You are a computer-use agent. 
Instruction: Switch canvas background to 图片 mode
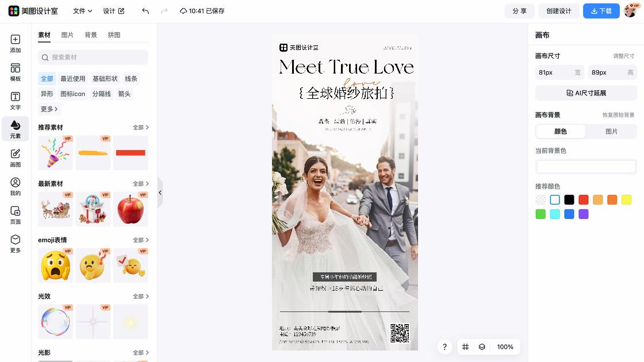[x=611, y=132]
